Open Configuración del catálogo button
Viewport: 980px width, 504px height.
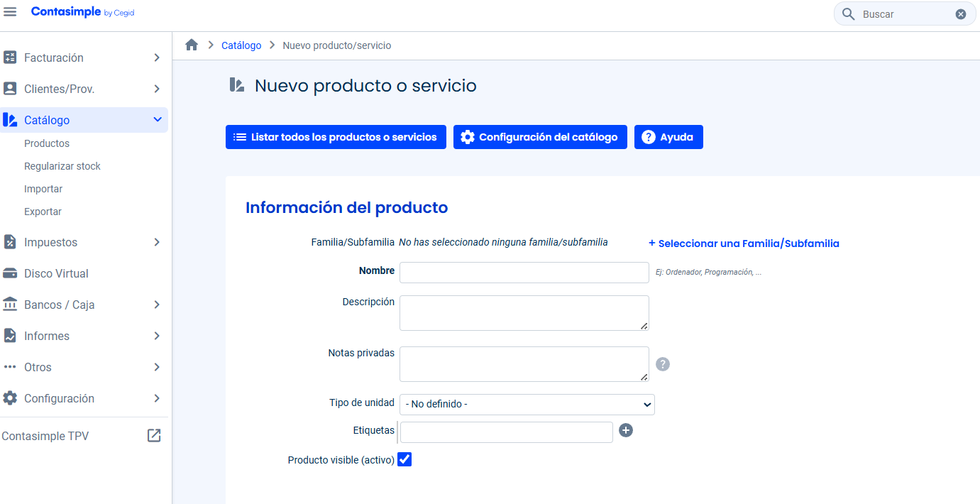pos(540,137)
